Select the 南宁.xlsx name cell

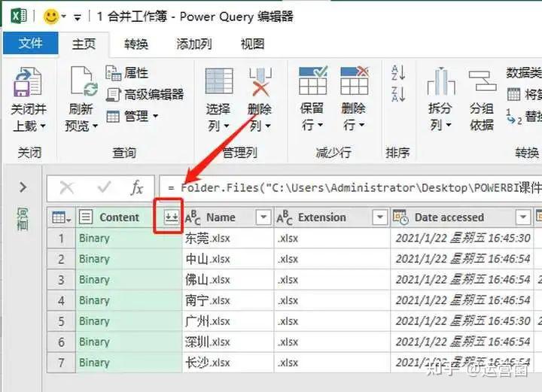(x=228, y=300)
